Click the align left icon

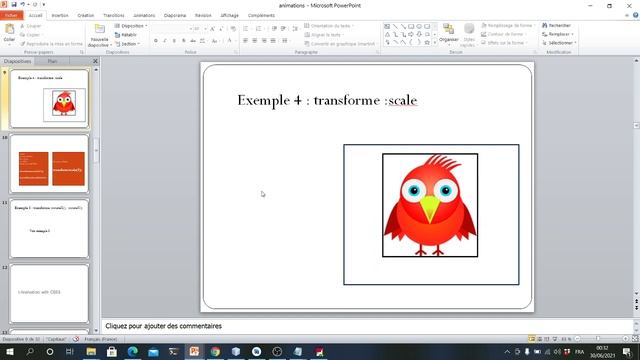coord(245,41)
